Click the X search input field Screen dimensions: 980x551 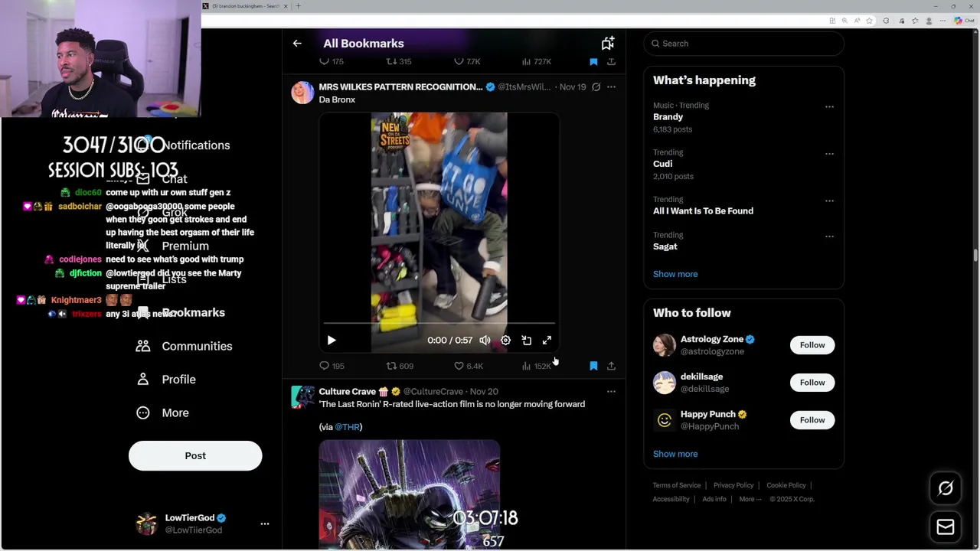[x=743, y=44]
